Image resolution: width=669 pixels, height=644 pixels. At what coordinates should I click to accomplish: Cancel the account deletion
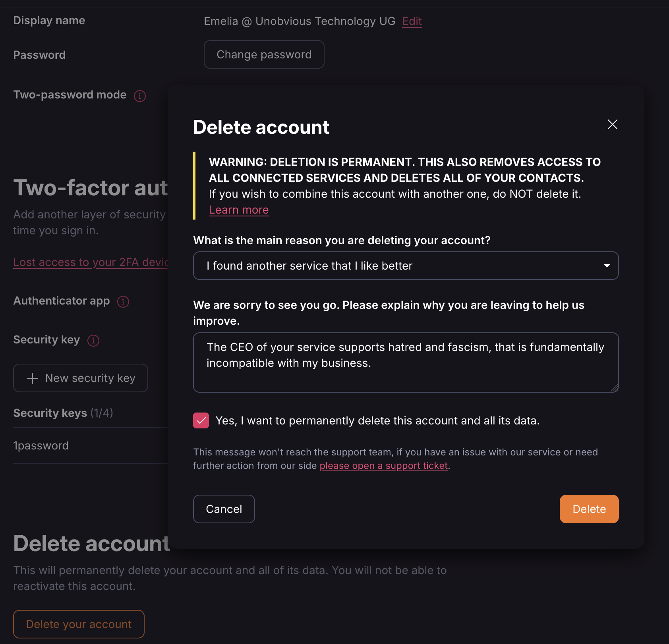pos(224,509)
